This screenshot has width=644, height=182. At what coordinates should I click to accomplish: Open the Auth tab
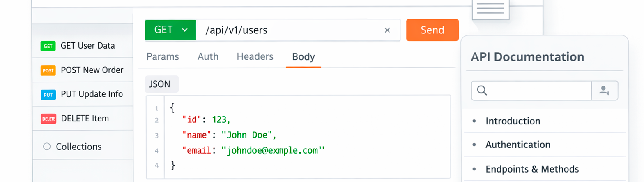(x=208, y=56)
